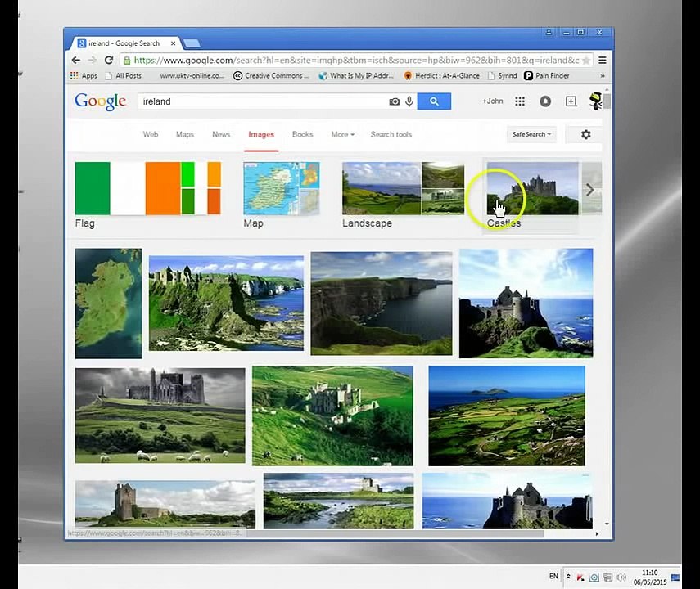Open the Apps bookmarks shortcut

[84, 76]
